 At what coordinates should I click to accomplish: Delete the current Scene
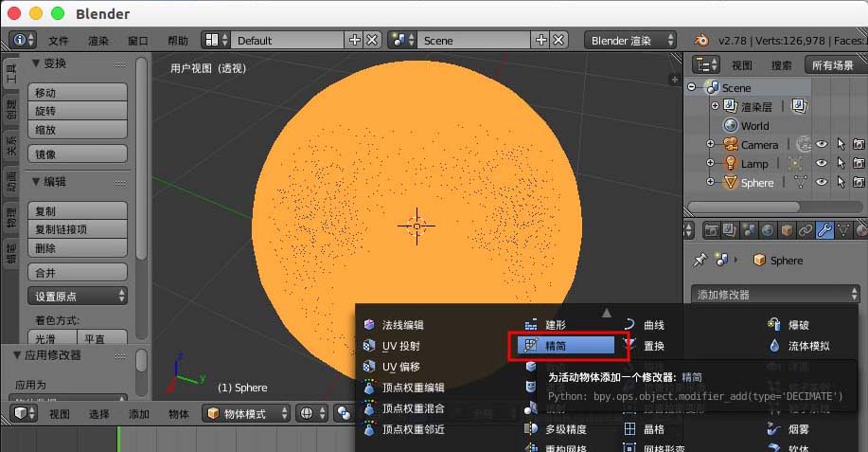(x=558, y=41)
